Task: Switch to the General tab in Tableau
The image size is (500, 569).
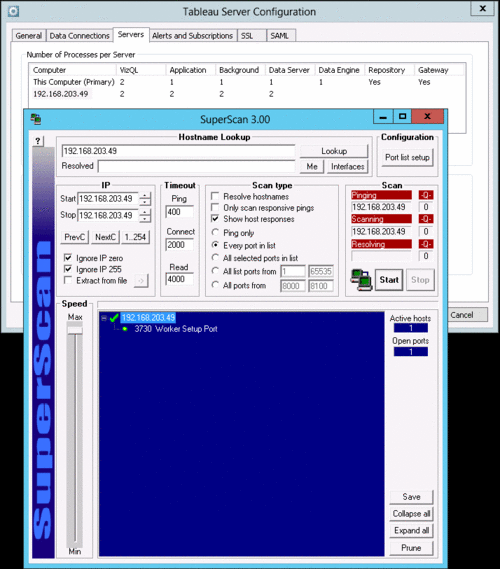Action: pyautogui.click(x=28, y=36)
